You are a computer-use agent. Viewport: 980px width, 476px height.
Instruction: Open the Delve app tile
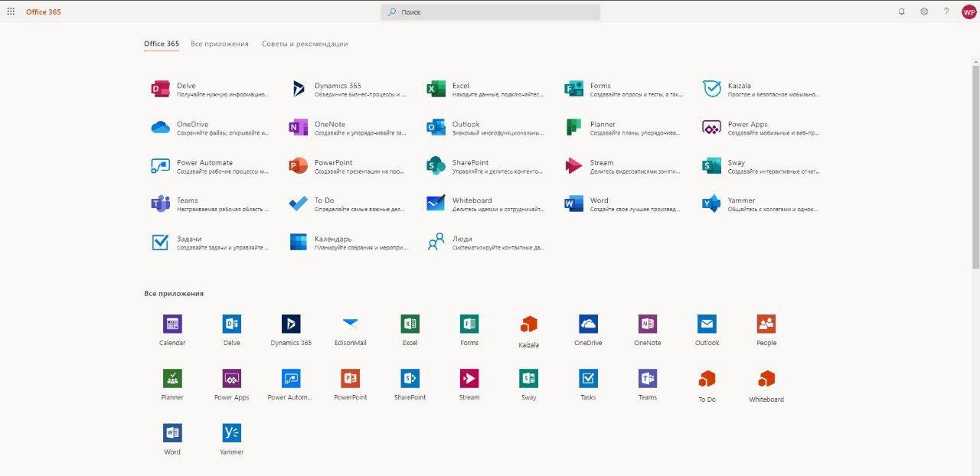[x=211, y=90]
